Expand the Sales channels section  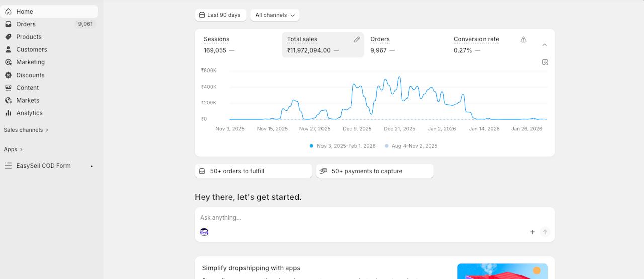26,130
